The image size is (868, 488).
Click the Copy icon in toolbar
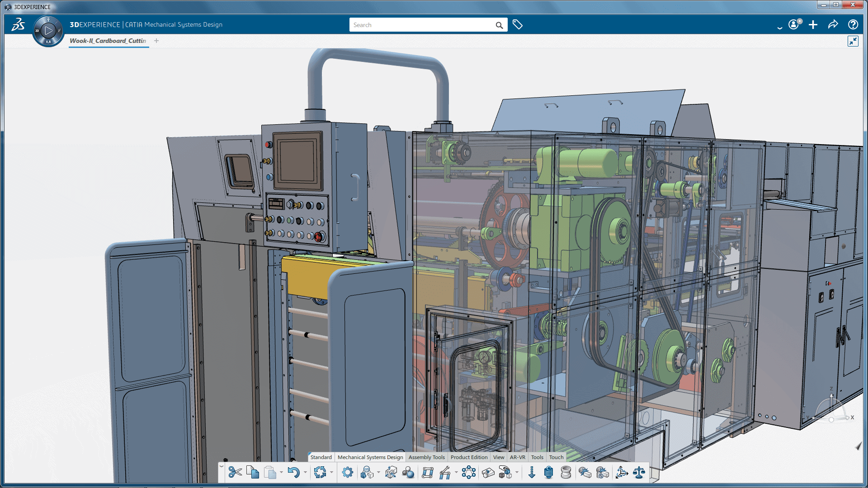click(x=253, y=473)
